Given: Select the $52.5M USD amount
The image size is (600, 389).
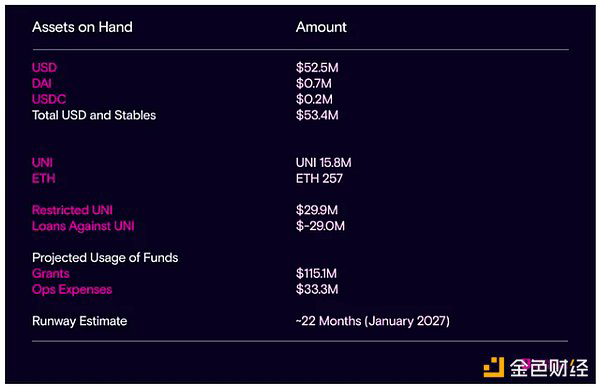Looking at the screenshot, I should (x=317, y=68).
